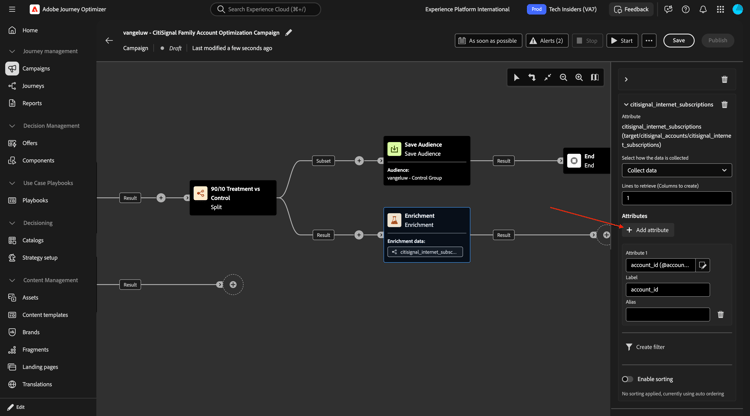Screen dimensions: 750x416
Task: Open the help question mark icon
Action: 685,9
